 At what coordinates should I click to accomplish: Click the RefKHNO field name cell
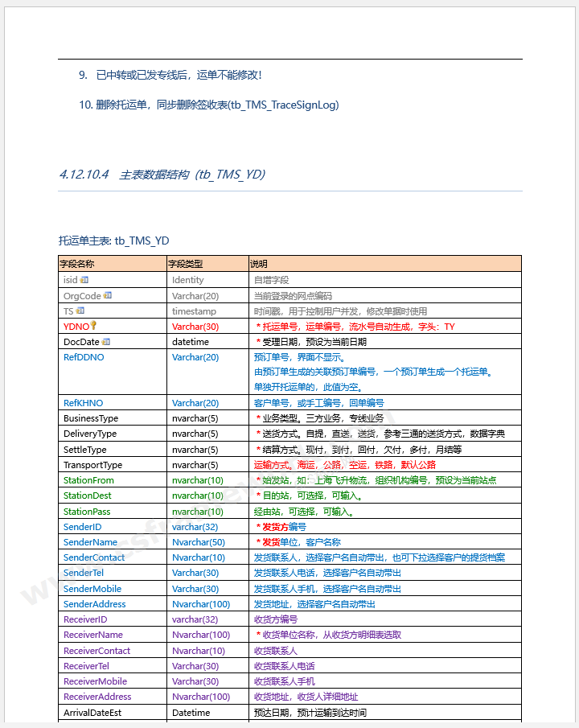[84, 403]
